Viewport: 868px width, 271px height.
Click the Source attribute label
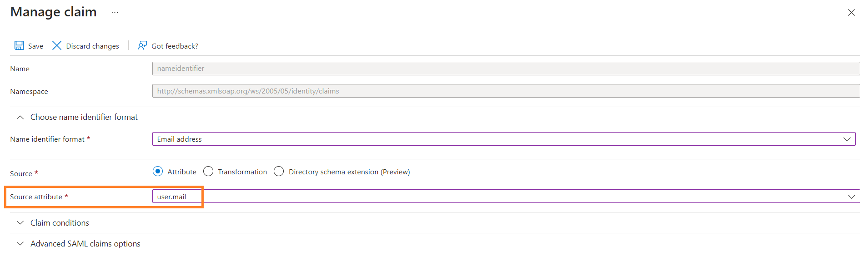(36, 197)
